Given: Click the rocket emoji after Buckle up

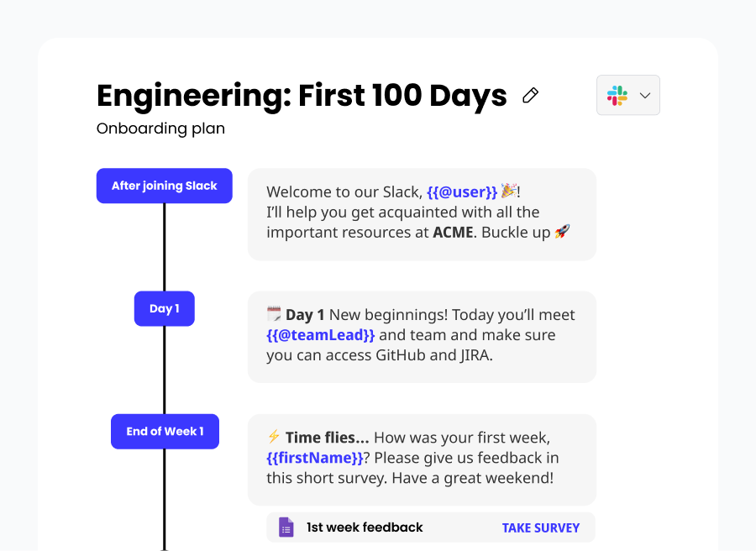Looking at the screenshot, I should 562,232.
